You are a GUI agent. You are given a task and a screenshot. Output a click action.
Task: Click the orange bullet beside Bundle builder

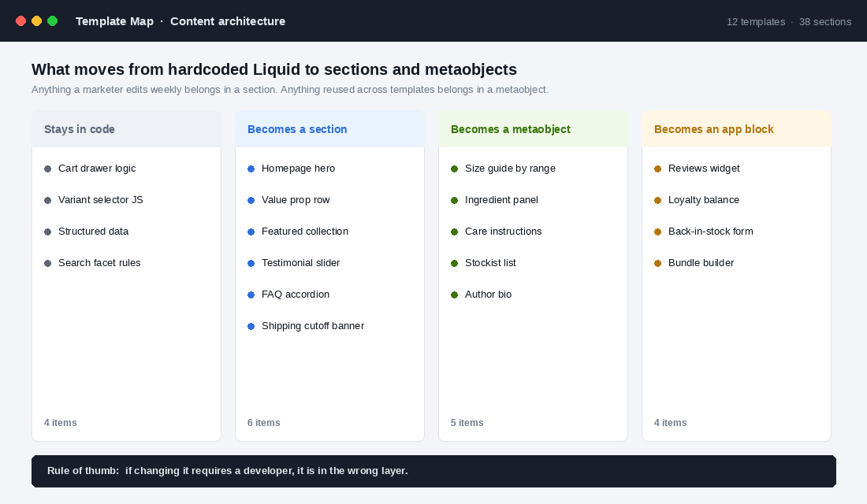[x=658, y=264]
